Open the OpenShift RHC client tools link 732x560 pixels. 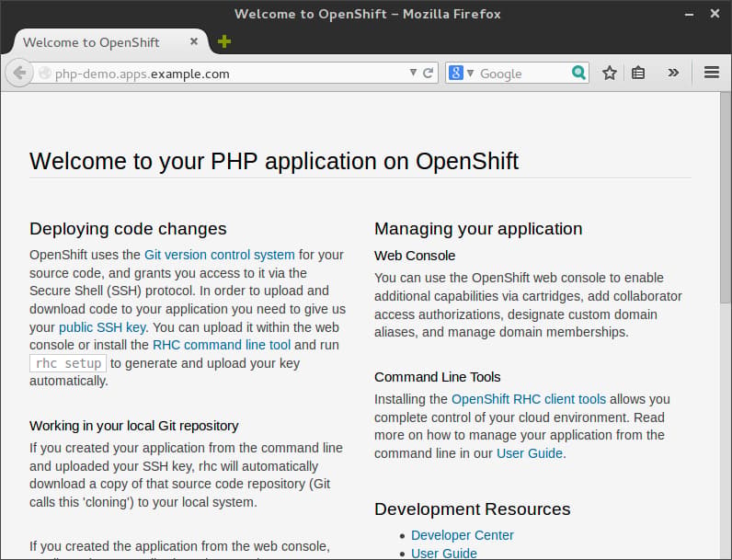tap(529, 399)
